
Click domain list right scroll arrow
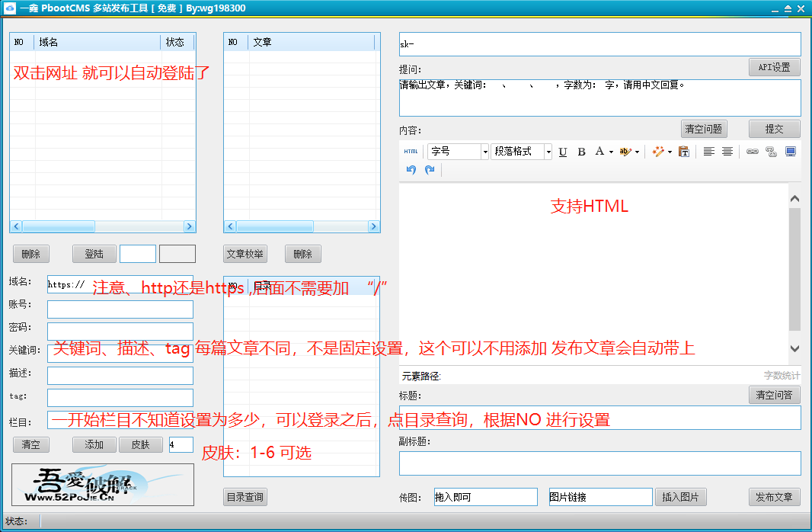[x=189, y=226]
